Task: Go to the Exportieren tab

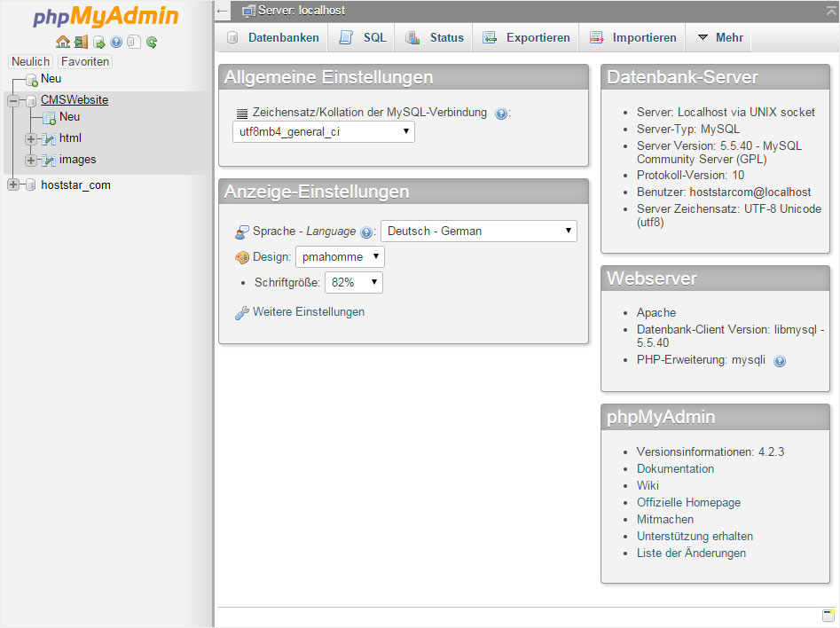Action: pyautogui.click(x=527, y=37)
